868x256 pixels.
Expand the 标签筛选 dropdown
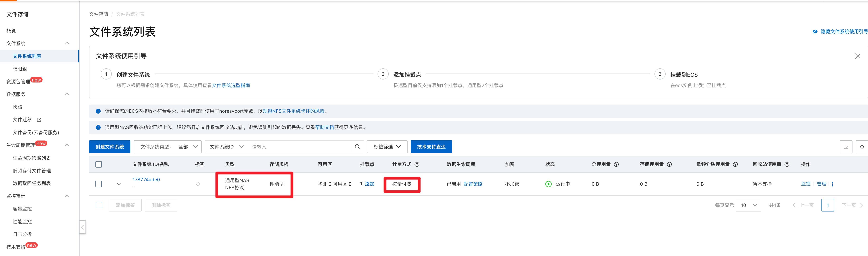(387, 147)
